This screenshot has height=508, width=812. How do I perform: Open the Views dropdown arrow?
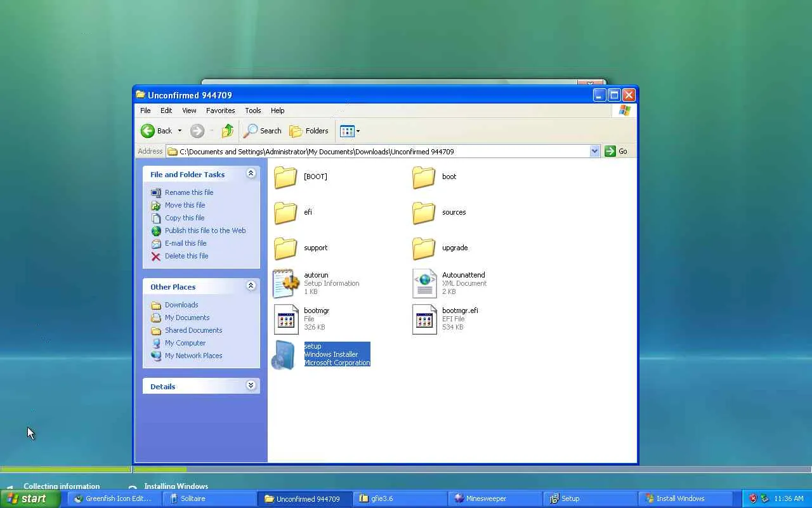point(358,131)
